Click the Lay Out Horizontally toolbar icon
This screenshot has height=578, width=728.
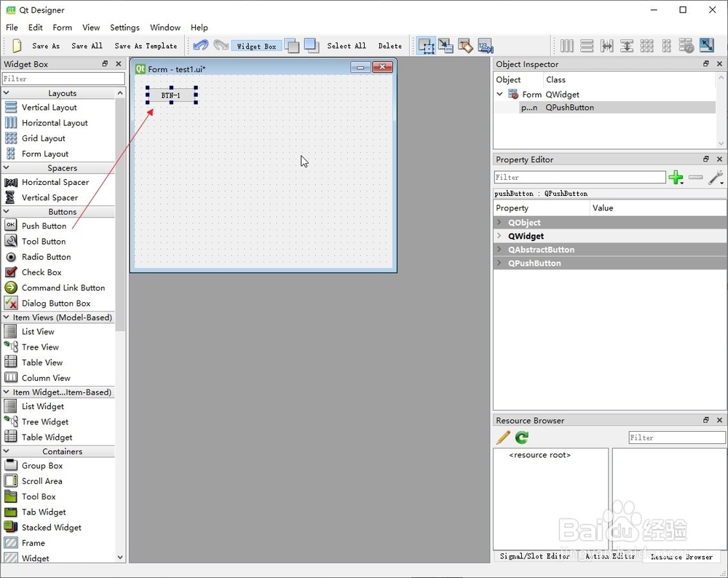tap(567, 45)
